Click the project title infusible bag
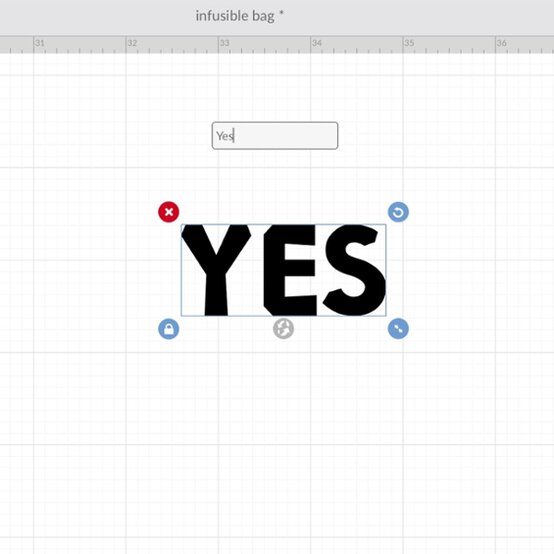Viewport: 554px width, 554px height. [x=235, y=16]
